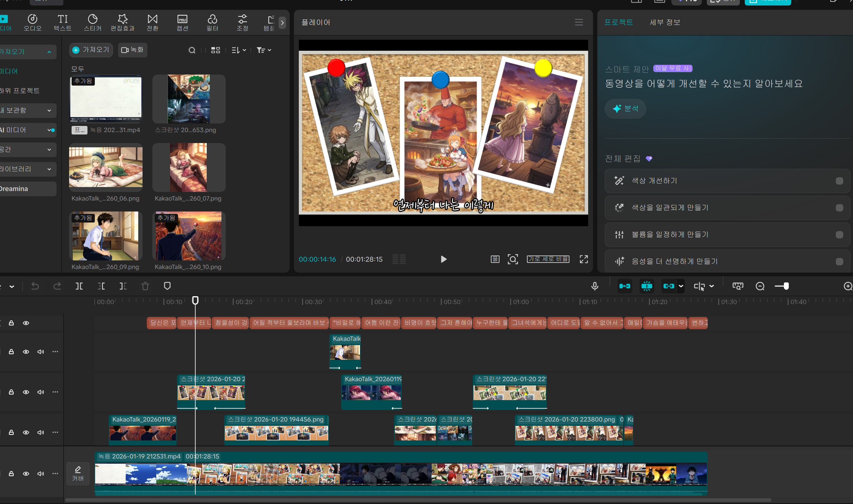Viewport: 853px width, 504px height.
Task: Hide the subtitle text track with eye icon
Action: pos(26,323)
